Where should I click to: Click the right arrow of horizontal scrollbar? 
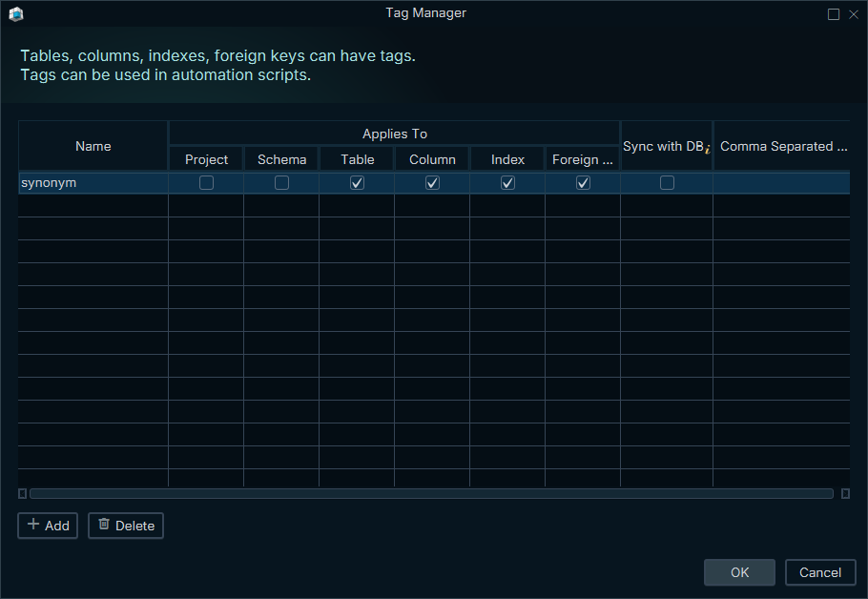[x=845, y=493]
